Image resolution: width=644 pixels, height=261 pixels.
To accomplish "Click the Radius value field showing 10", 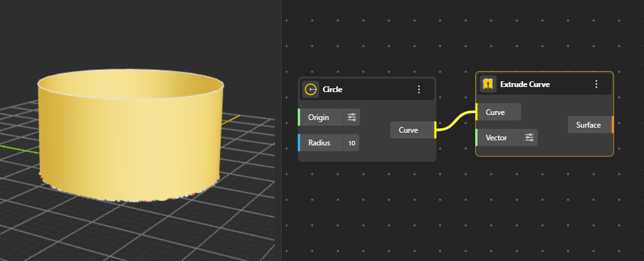I will pos(352,143).
